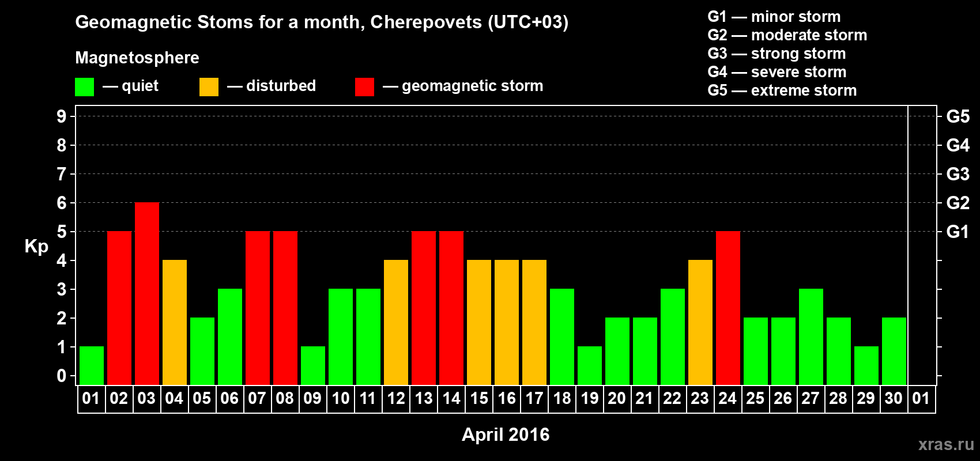Click the 'Kp' axis label

tap(36, 247)
